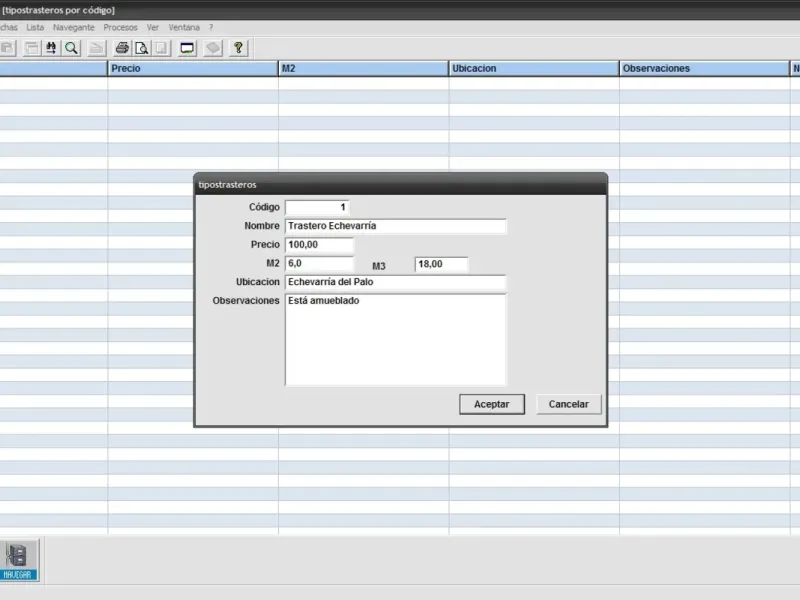This screenshot has width=800, height=600.
Task: Click the printer toolbar icon
Action: click(122, 48)
